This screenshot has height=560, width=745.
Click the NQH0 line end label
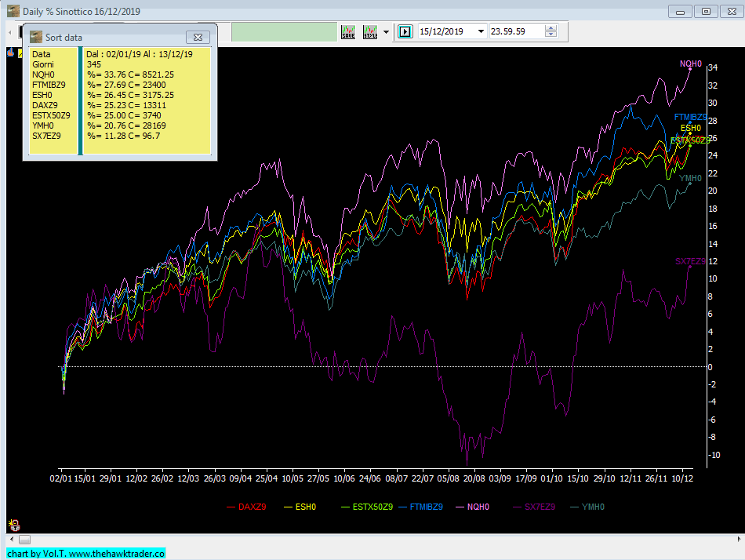tap(690, 64)
